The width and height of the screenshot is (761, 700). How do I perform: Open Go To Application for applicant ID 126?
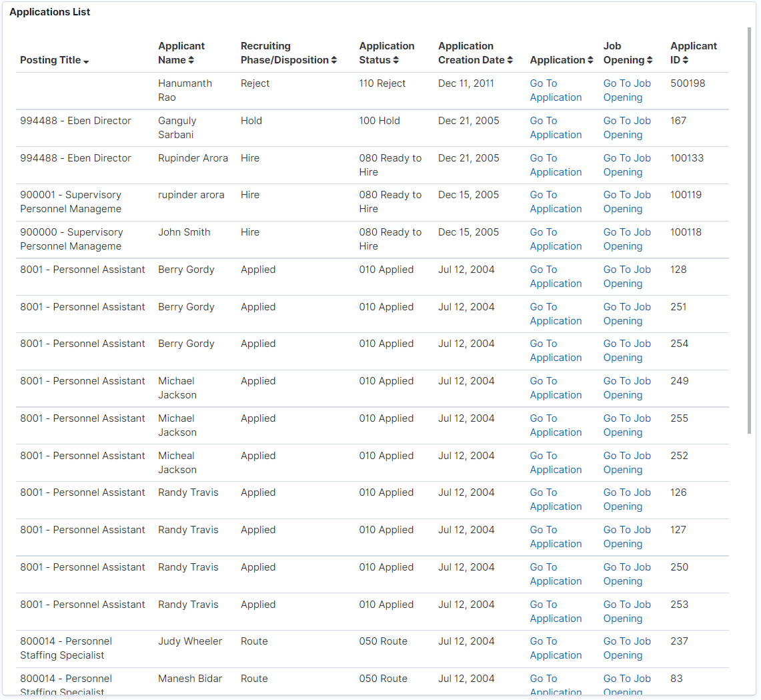[x=556, y=499]
